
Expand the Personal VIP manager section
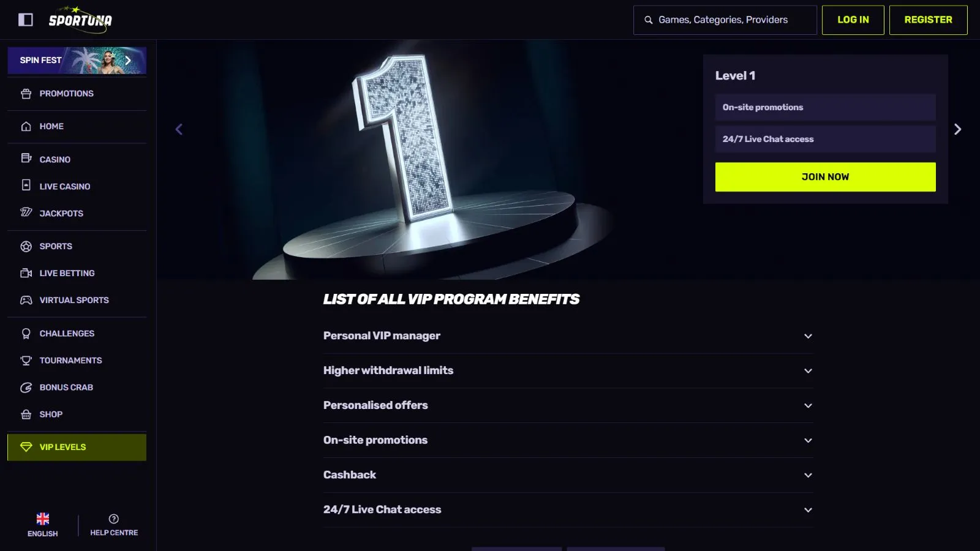(x=808, y=336)
